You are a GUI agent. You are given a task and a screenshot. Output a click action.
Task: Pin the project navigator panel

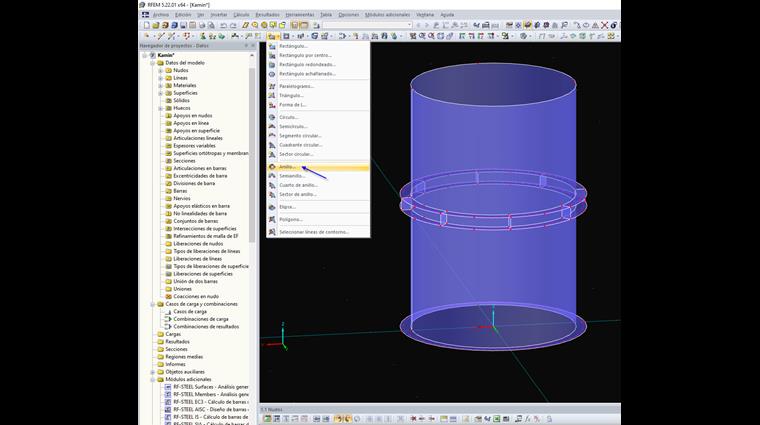pyautogui.click(x=246, y=46)
